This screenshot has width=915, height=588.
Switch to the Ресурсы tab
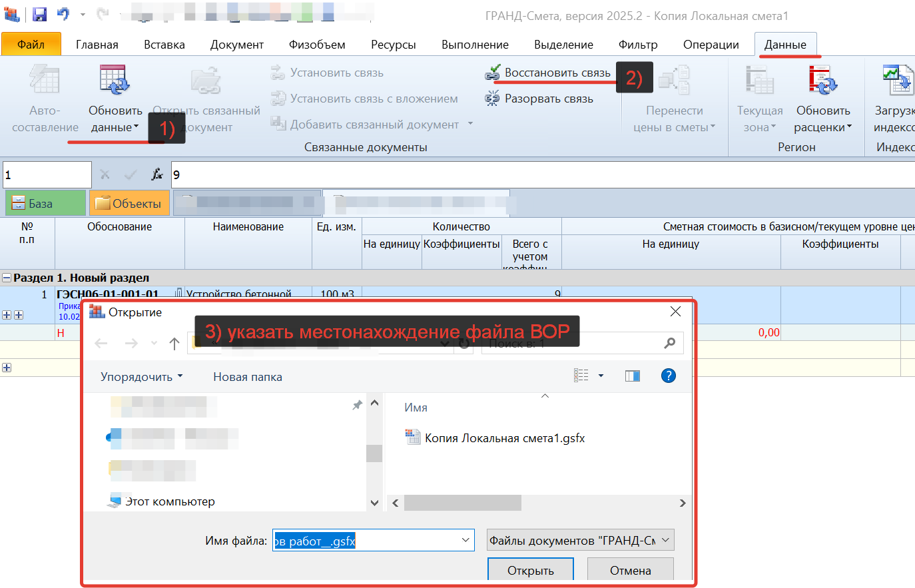394,45
